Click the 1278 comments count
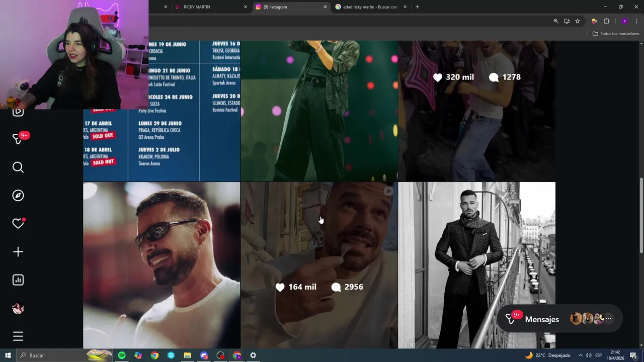Screen dimensions: 644x362 (505, 77)
